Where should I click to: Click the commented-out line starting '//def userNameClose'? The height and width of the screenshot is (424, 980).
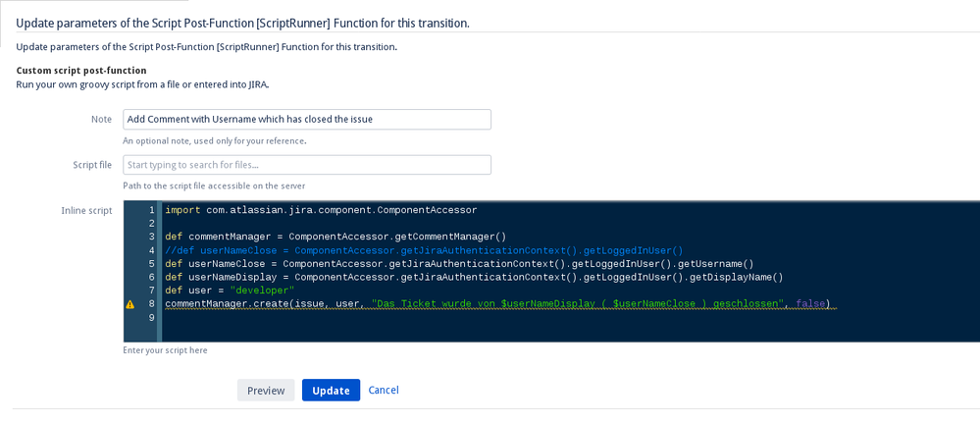tap(425, 250)
